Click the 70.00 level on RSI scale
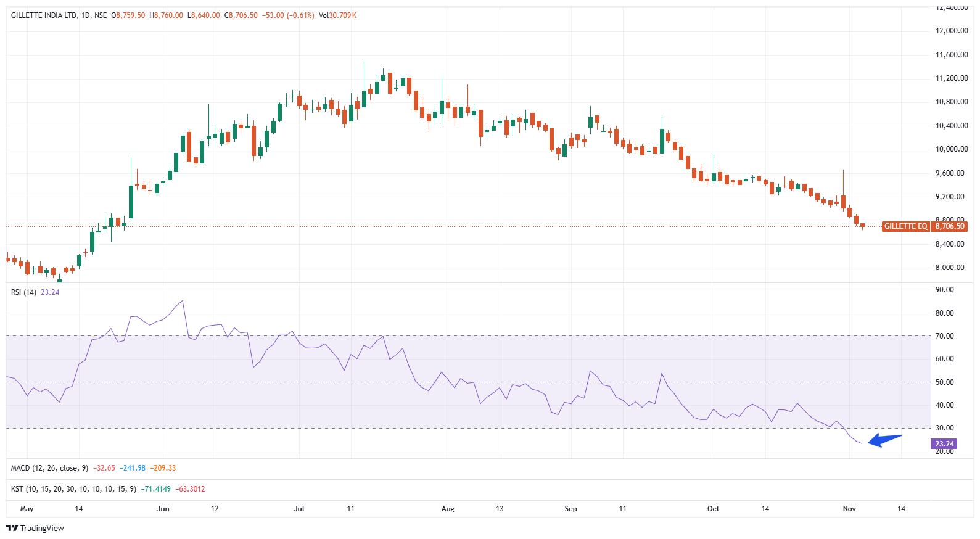This screenshot has height=539, width=980. 945,336
